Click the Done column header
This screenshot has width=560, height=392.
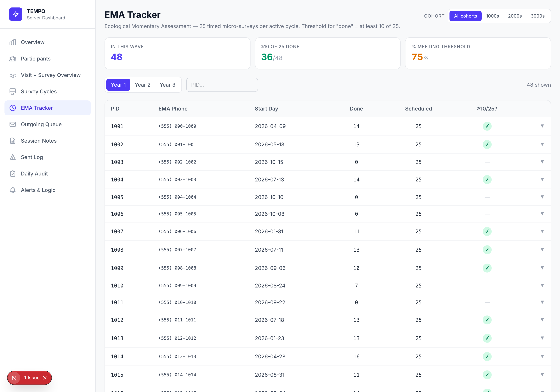pyautogui.click(x=356, y=109)
